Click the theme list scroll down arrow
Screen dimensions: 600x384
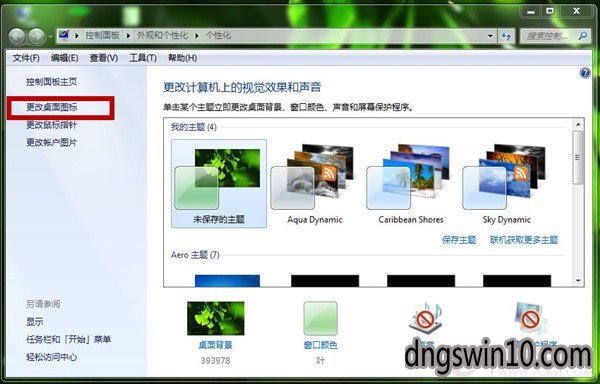(x=578, y=281)
